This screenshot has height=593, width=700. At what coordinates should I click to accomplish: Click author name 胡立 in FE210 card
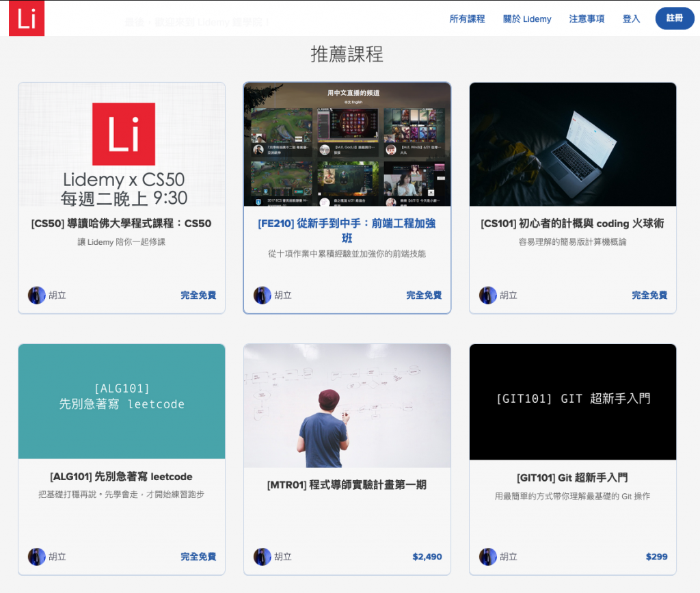(283, 295)
